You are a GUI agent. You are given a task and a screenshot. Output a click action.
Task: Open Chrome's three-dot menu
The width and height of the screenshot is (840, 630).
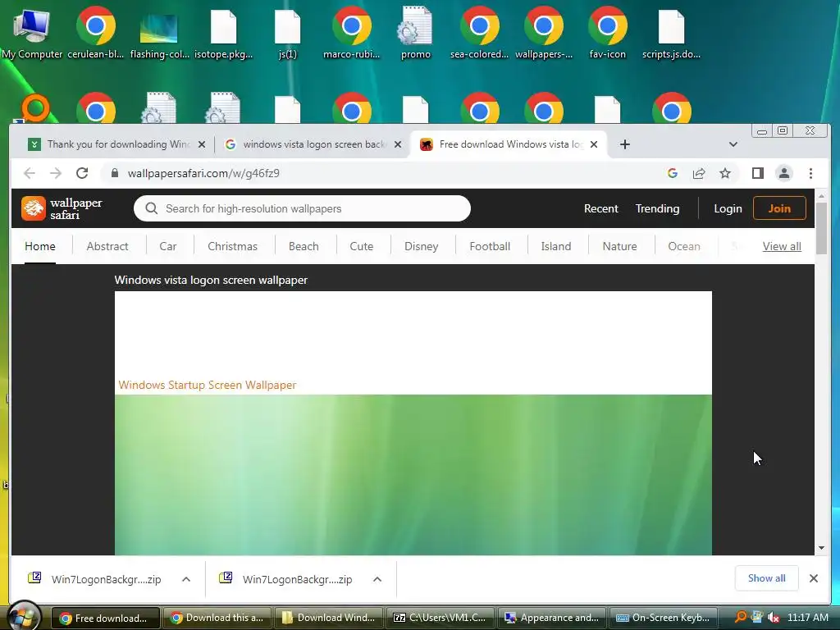(810, 173)
